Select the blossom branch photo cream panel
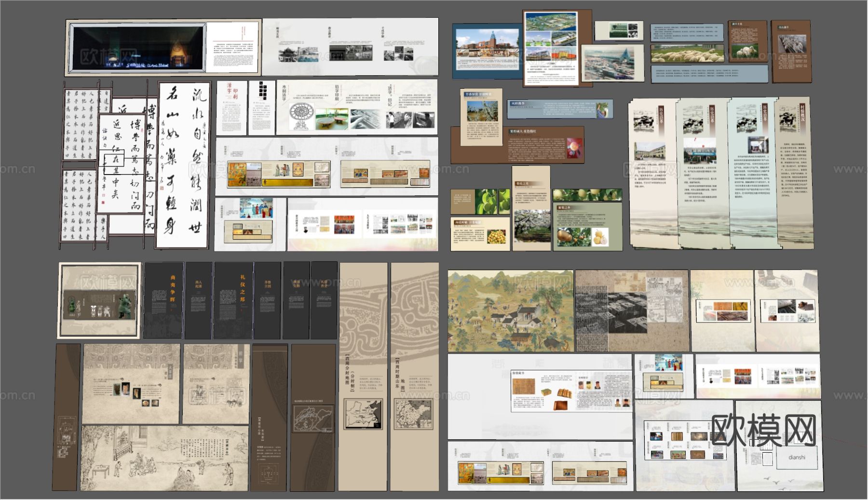 click(481, 117)
